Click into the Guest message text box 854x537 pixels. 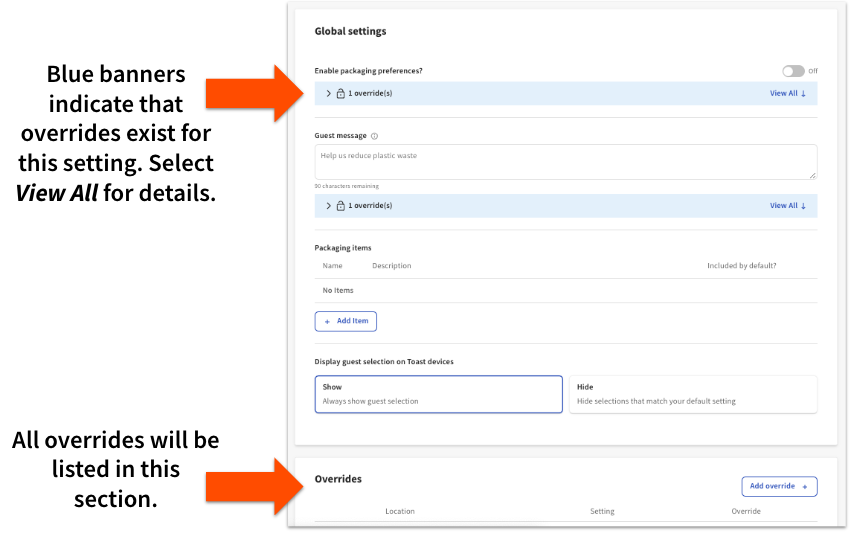coord(565,162)
